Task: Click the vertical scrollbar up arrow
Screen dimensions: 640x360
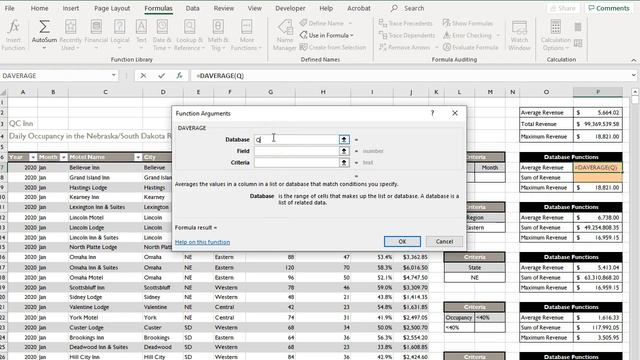Action: click(x=635, y=91)
